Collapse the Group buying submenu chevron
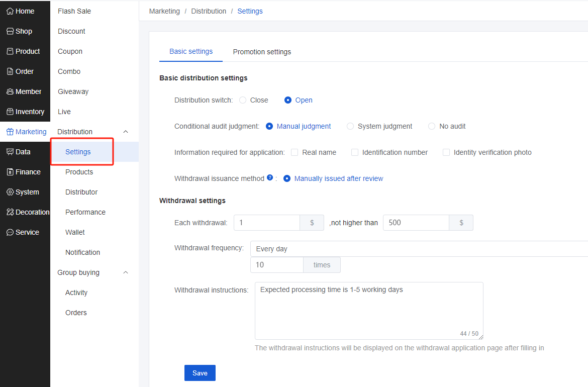This screenshot has width=588, height=387. 126,272
